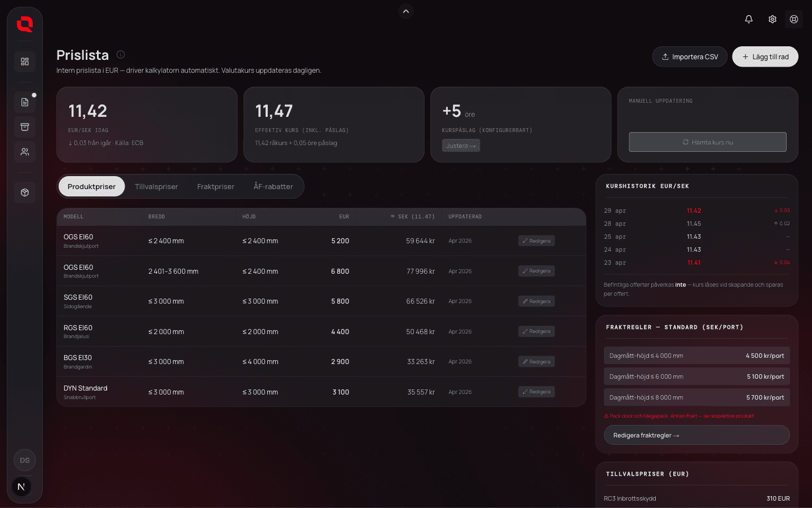Click the 28 apr rate history row
Image resolution: width=812 pixels, height=508 pixels.
(696, 224)
